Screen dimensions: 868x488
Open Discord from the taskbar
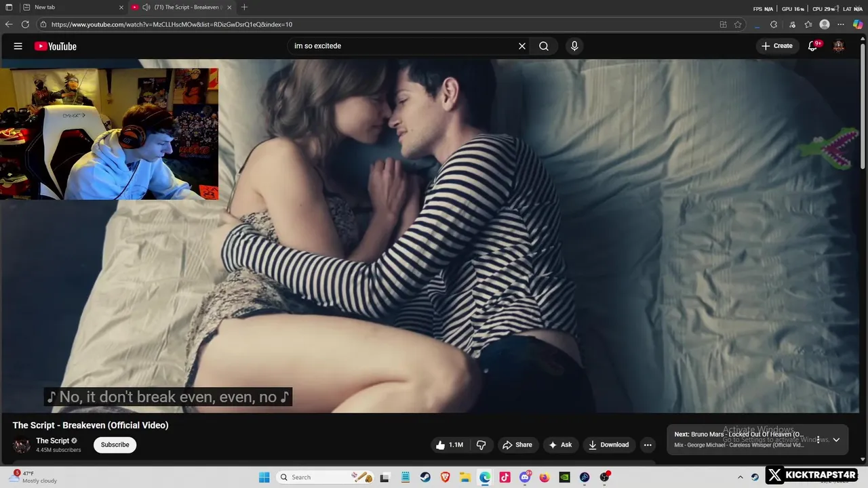(x=525, y=477)
